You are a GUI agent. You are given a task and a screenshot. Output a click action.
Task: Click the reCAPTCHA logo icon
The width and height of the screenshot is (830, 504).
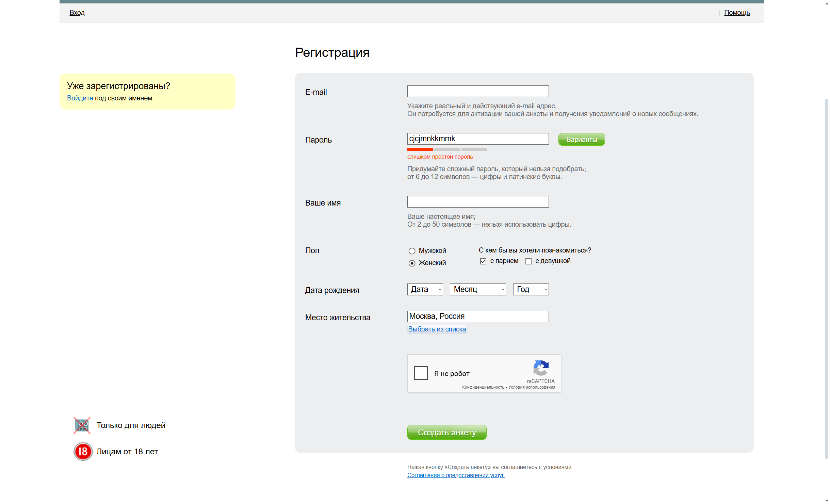[x=541, y=368]
